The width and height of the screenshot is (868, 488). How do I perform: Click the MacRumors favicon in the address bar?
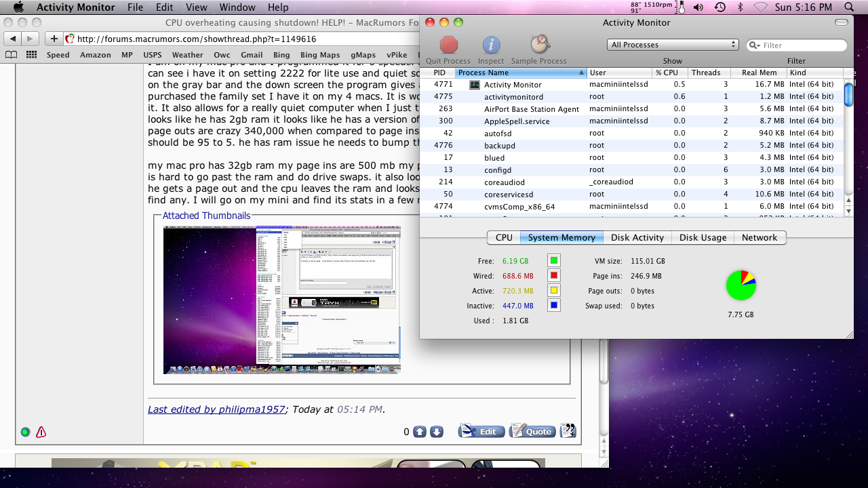click(x=69, y=39)
